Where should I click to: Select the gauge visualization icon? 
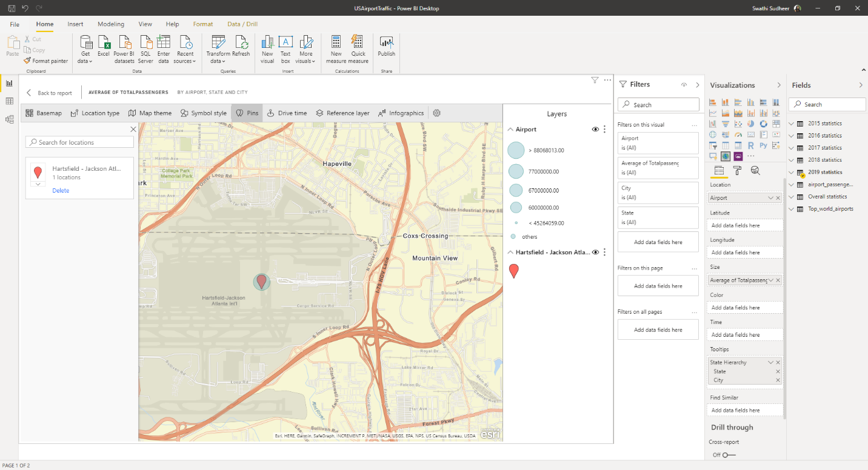coord(738,134)
